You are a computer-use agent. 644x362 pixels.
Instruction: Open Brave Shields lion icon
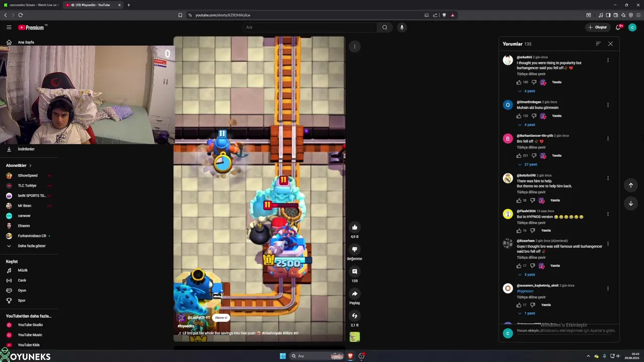pyautogui.click(x=444, y=15)
